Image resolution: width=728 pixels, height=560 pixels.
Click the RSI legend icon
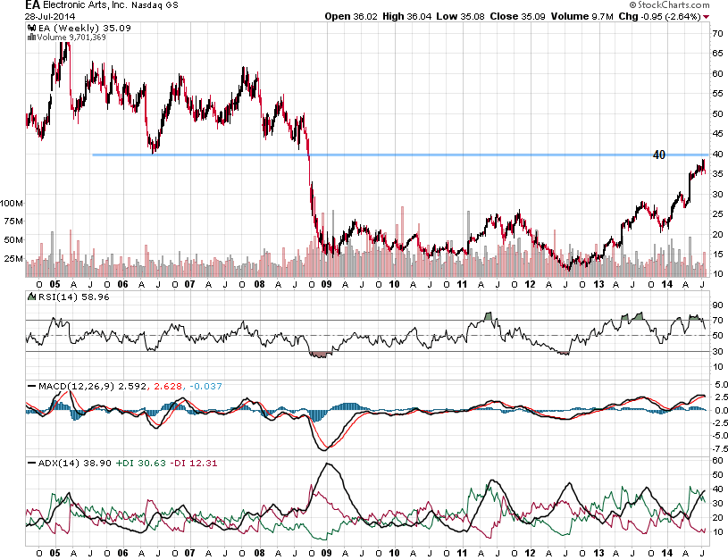coord(31,297)
